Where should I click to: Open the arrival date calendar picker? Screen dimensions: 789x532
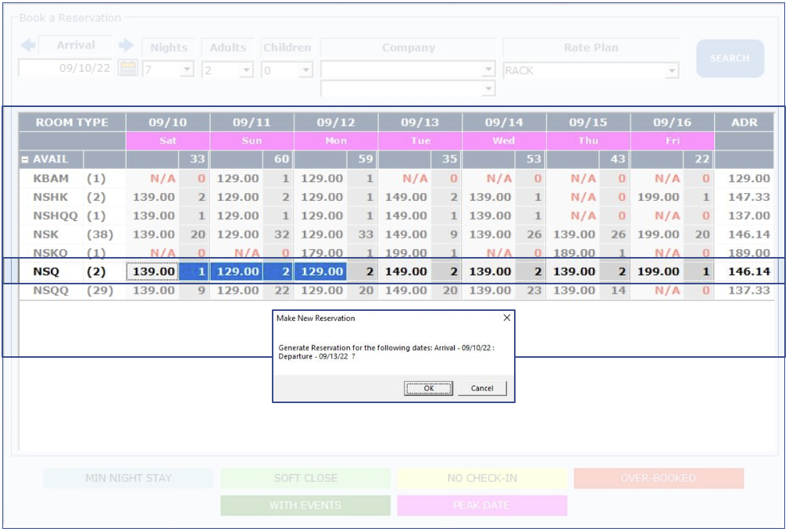click(127, 69)
